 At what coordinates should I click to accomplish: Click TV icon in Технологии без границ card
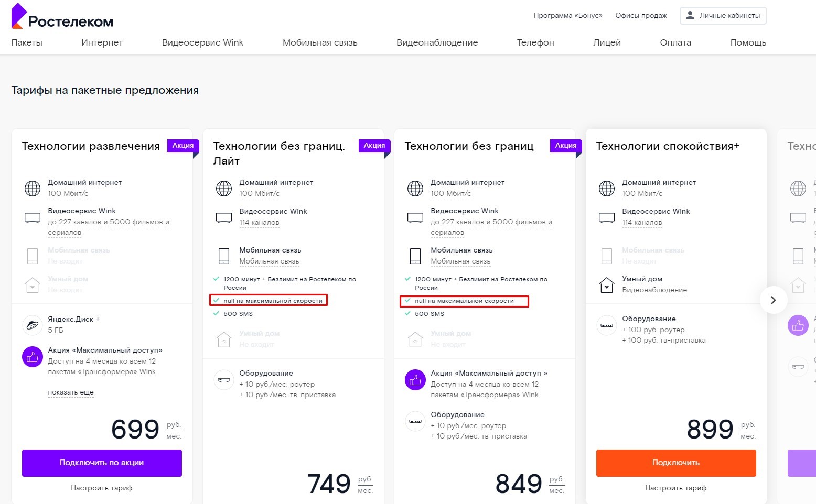pos(415,217)
